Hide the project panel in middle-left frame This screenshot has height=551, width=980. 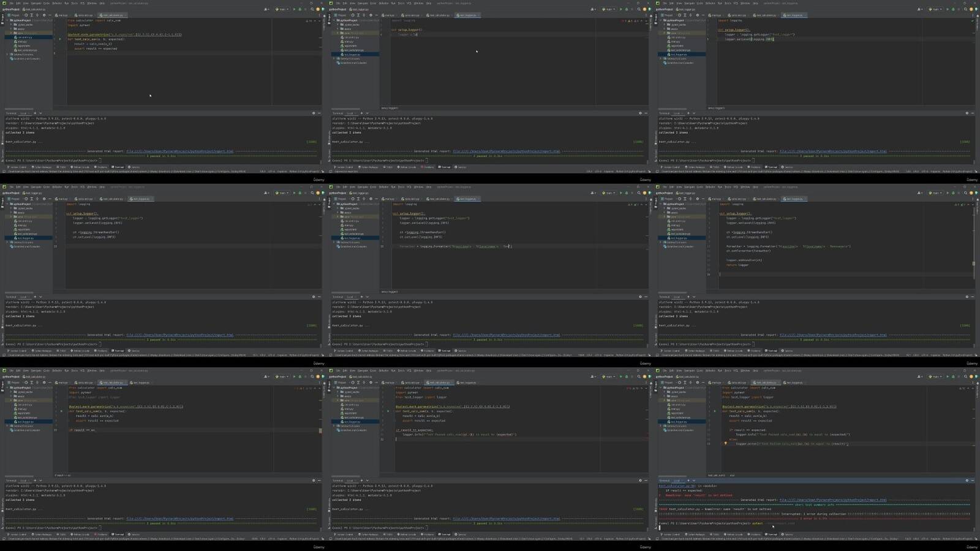[50, 199]
